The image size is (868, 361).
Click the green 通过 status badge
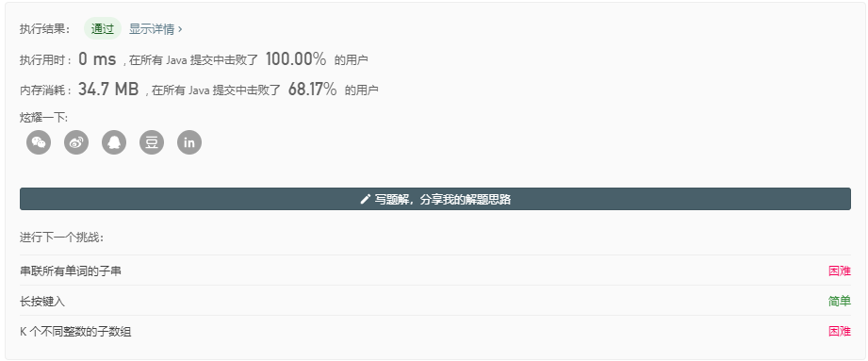click(x=103, y=29)
